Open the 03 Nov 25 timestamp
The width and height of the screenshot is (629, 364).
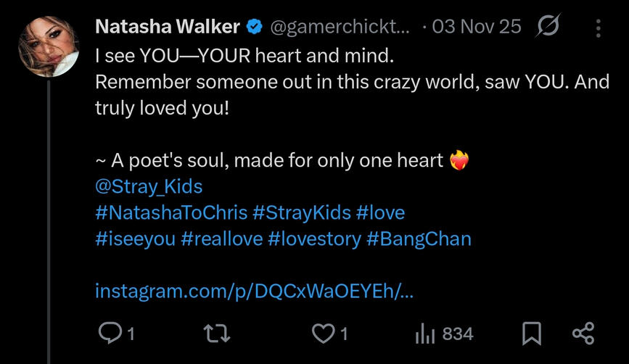coord(477,27)
